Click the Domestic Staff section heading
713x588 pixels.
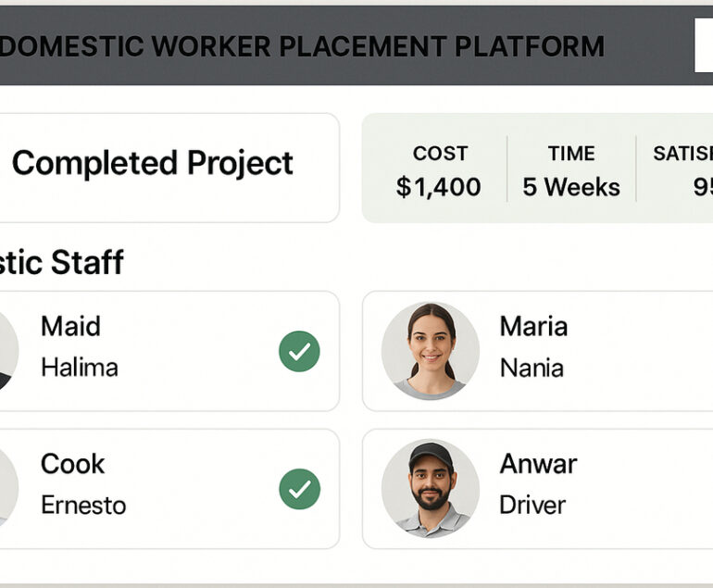click(x=61, y=262)
